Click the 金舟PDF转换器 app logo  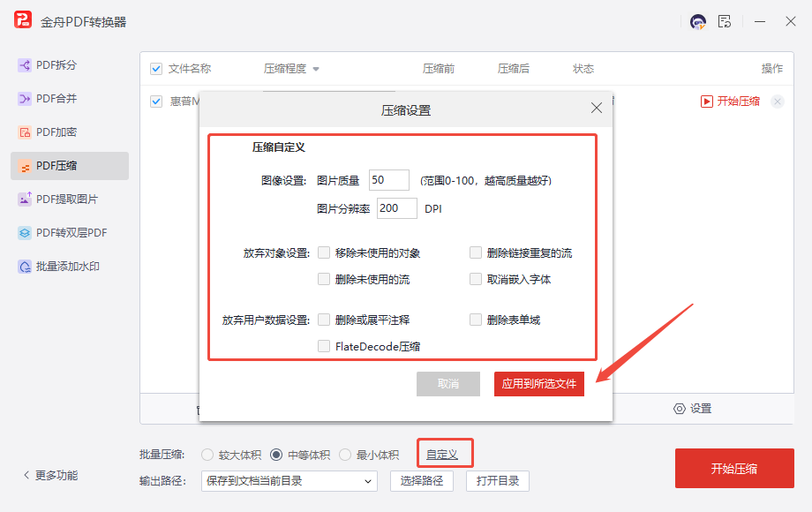coord(23,19)
